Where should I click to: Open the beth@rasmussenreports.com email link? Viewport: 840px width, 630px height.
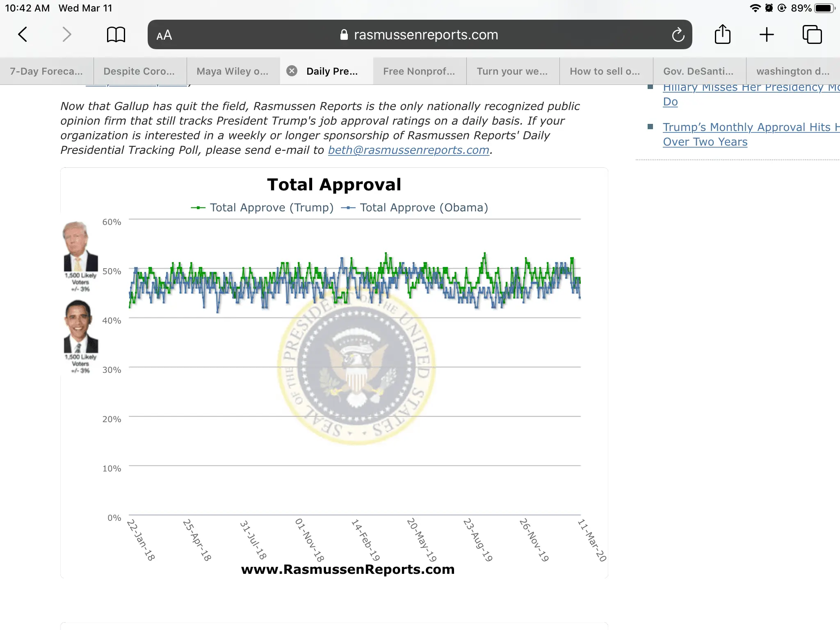(409, 150)
